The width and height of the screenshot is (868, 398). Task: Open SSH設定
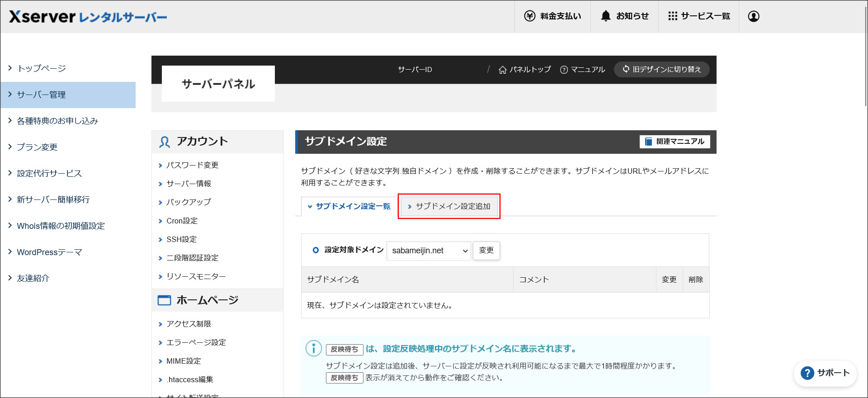tap(182, 239)
